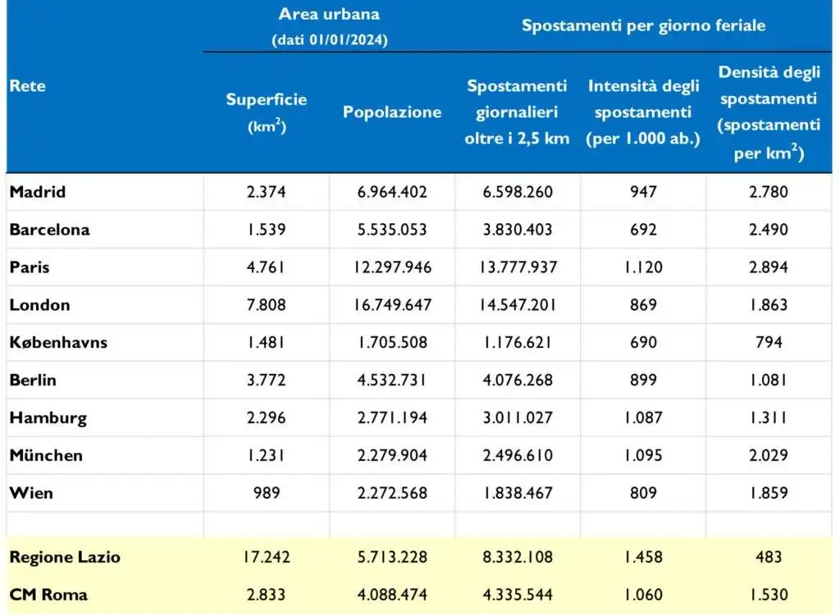Screen dimensions: 840x616
Task: Select the Popolazione column header
Action: click(392, 112)
